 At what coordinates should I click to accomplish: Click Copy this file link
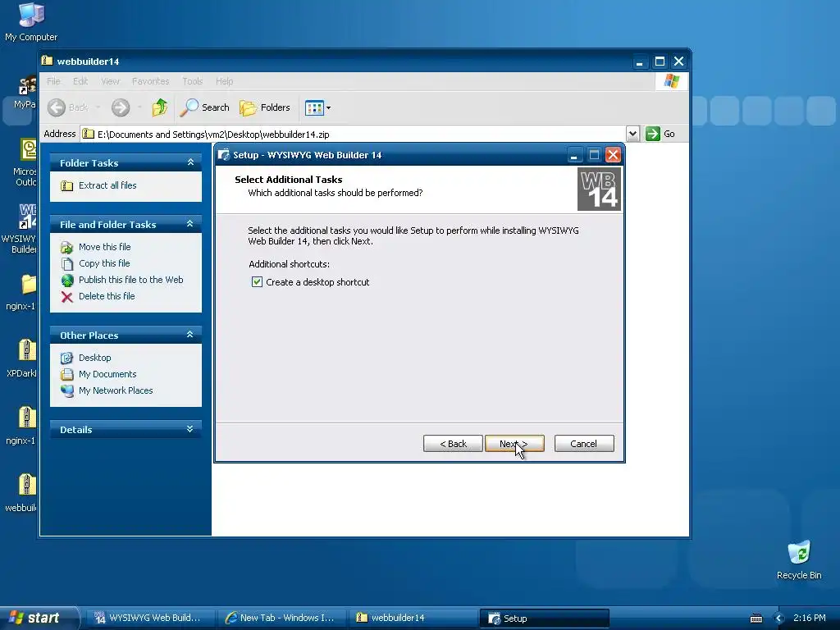[104, 263]
